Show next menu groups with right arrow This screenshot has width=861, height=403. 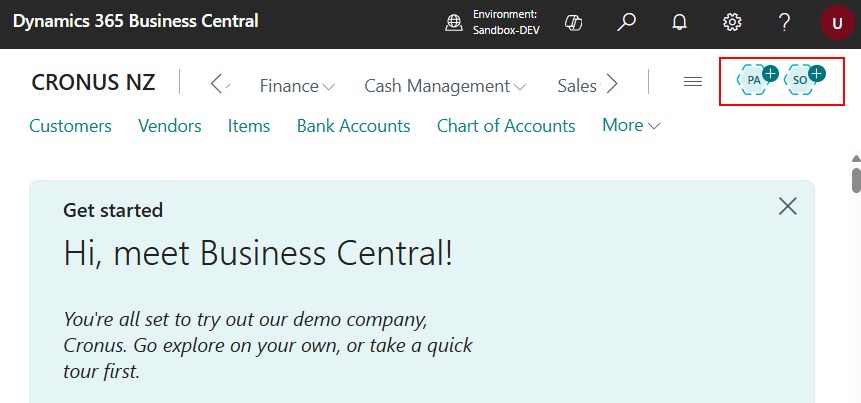(x=611, y=84)
